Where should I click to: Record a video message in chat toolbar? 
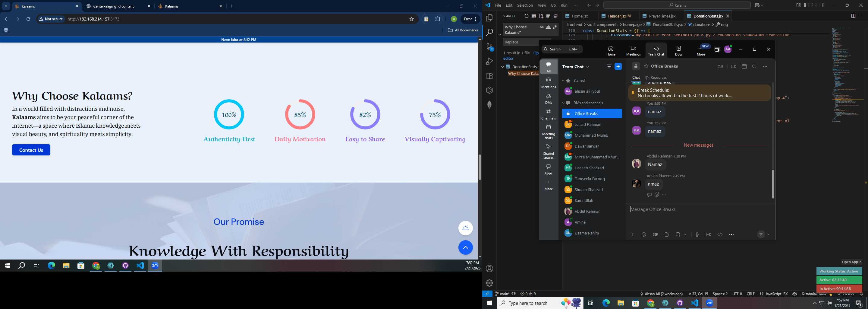tap(708, 234)
